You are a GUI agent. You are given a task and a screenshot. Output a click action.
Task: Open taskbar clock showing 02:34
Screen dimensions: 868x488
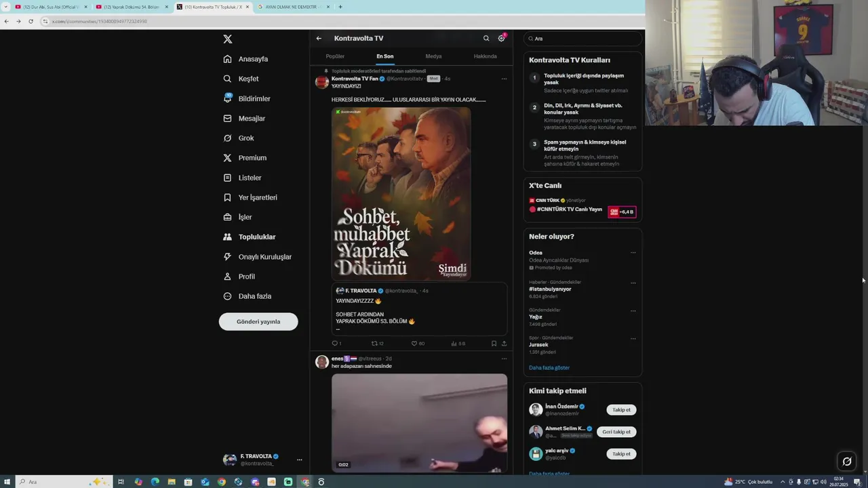tap(839, 482)
